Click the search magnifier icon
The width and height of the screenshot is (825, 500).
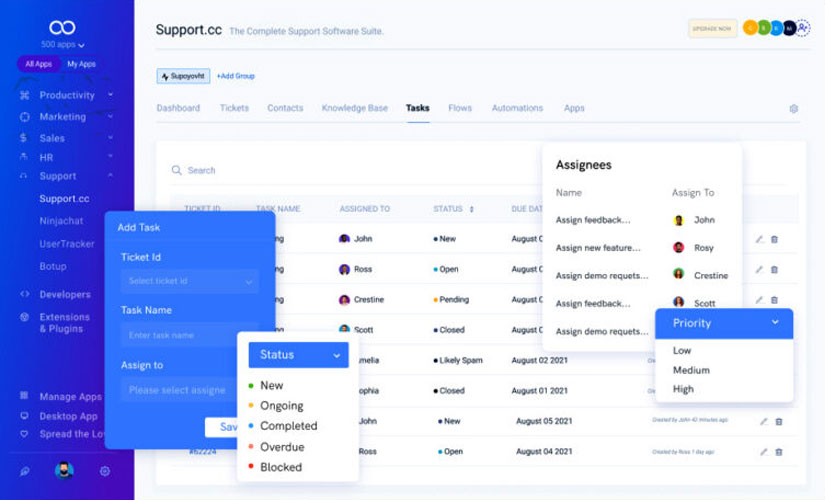tap(177, 170)
